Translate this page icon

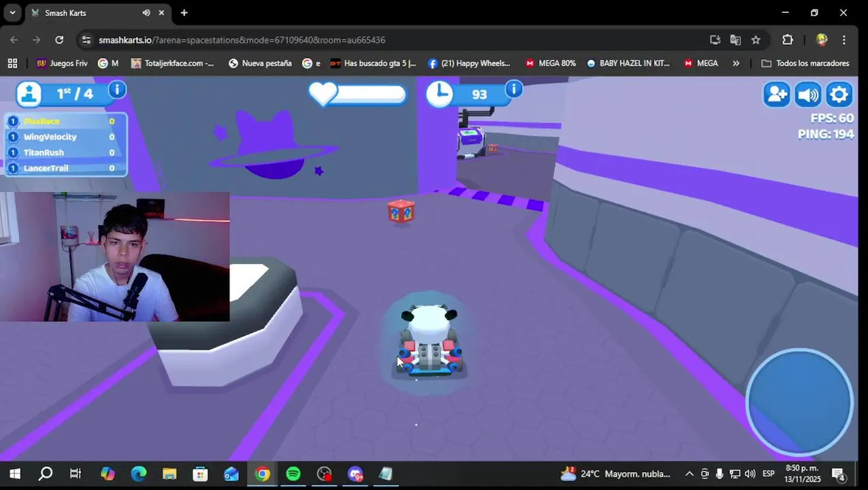click(x=735, y=40)
